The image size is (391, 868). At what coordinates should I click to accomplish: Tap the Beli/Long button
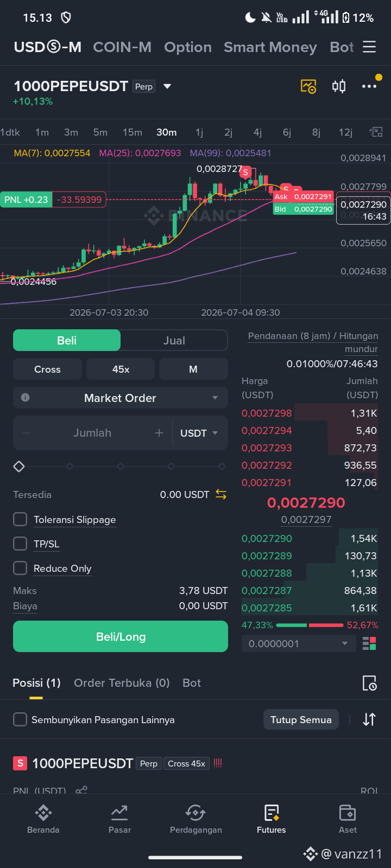pos(121,636)
